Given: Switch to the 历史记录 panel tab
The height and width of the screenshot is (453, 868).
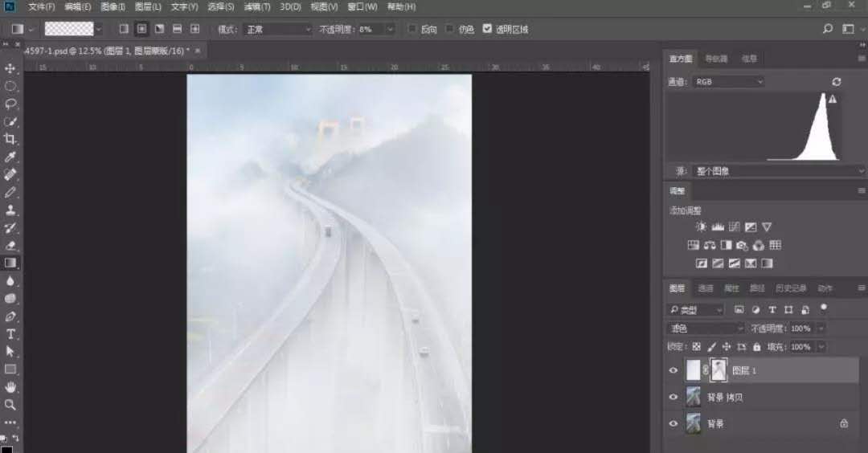Looking at the screenshot, I should 792,288.
